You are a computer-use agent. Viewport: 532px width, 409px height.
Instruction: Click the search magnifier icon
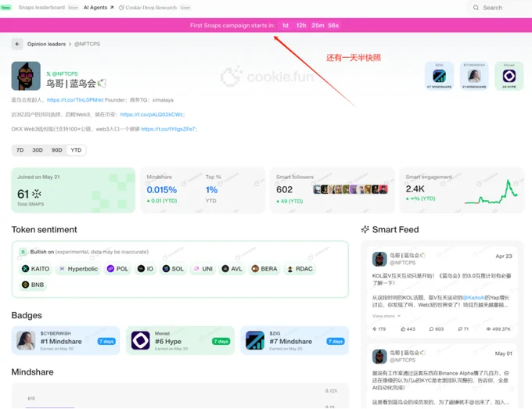pyautogui.click(x=476, y=8)
